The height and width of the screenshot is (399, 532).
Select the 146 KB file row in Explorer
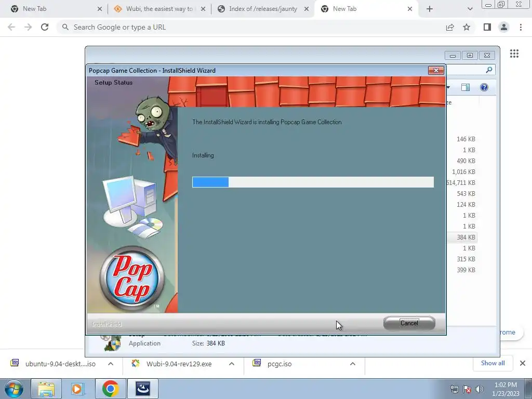[462, 139]
